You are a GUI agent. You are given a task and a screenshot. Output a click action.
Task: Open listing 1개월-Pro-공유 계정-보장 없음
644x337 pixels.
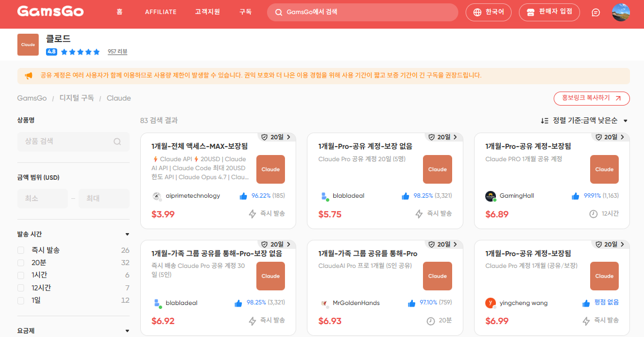pyautogui.click(x=366, y=146)
